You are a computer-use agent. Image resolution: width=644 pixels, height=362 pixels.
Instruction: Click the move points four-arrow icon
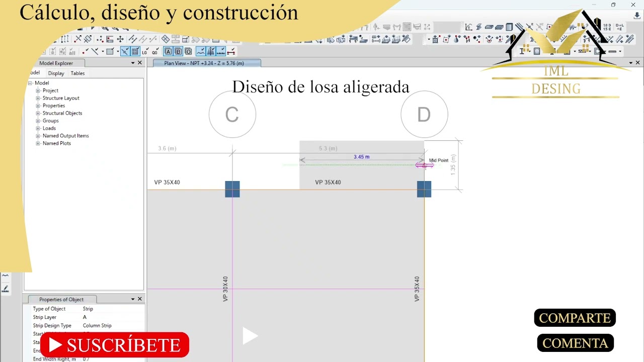pos(120,39)
